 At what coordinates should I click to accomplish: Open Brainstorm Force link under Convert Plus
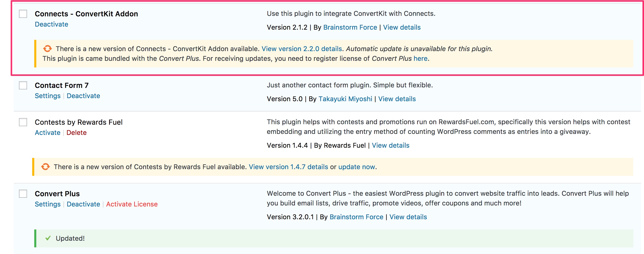click(356, 217)
